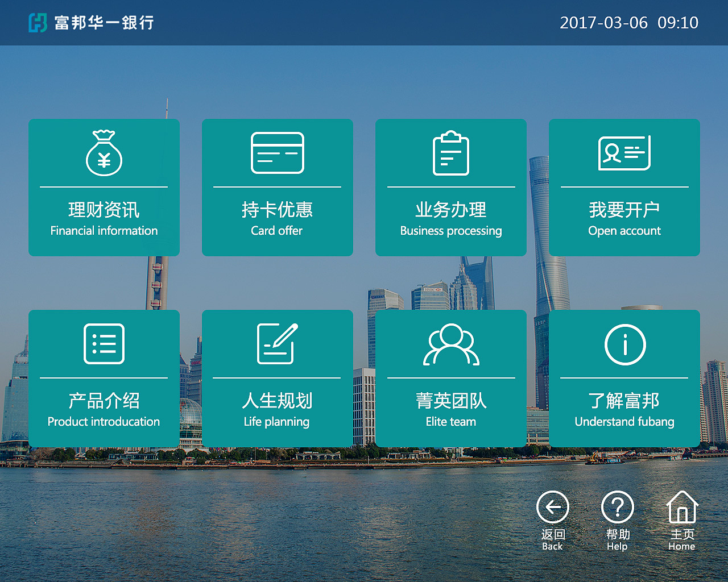Click the list icon for 产品介绍
The width and height of the screenshot is (728, 582).
pyautogui.click(x=104, y=344)
